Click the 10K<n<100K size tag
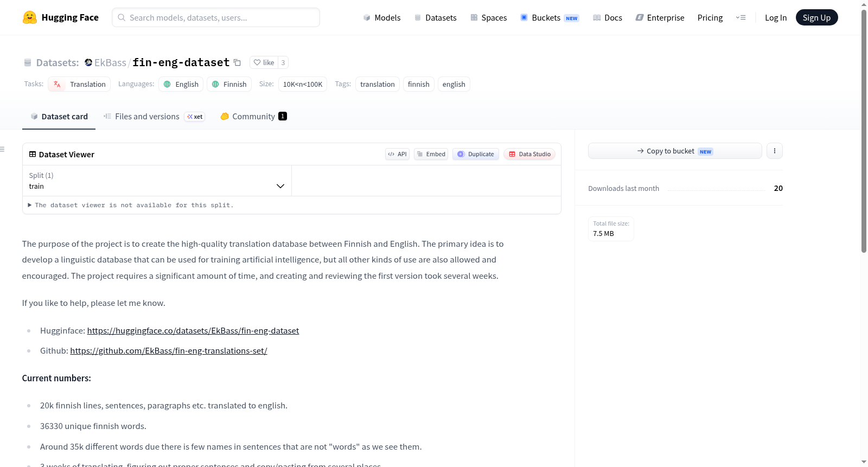 [x=303, y=84]
